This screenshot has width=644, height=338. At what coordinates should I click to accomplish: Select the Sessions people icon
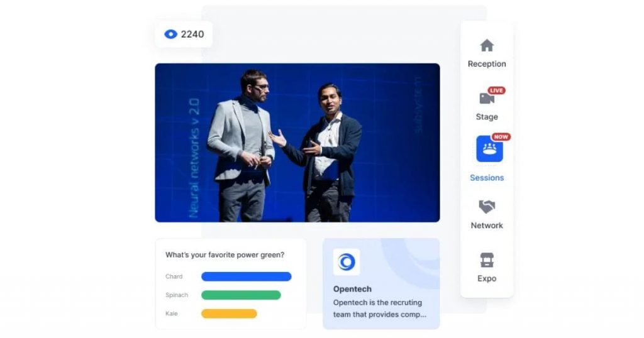click(489, 150)
